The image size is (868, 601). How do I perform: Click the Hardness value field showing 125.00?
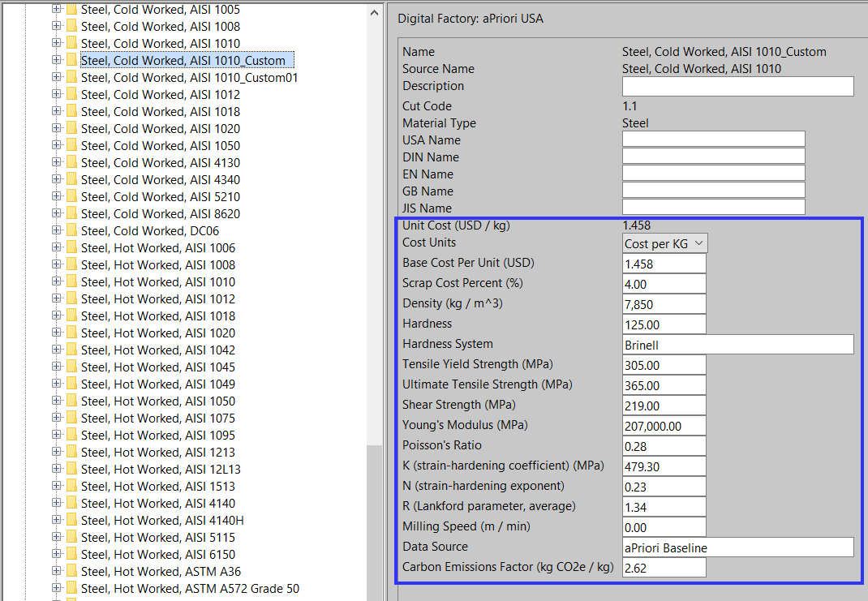tap(664, 324)
